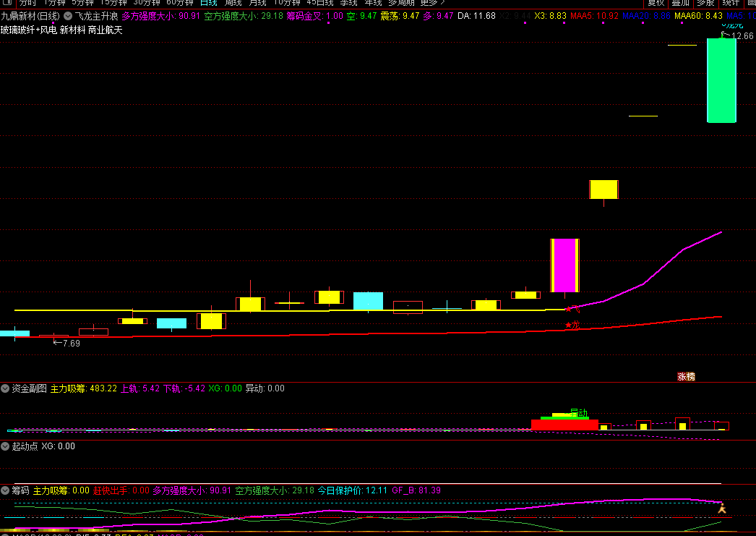Click the flag marker beside price 12.66
Screen dimensions: 756x536
coord(724,35)
